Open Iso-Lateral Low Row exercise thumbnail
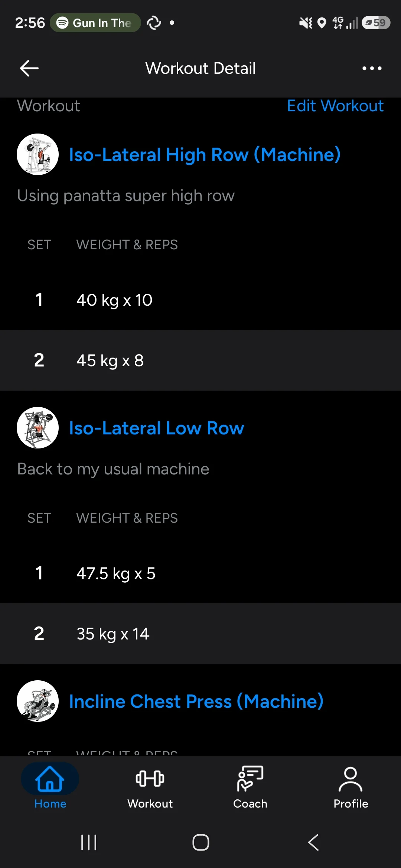401x868 pixels. [38, 428]
